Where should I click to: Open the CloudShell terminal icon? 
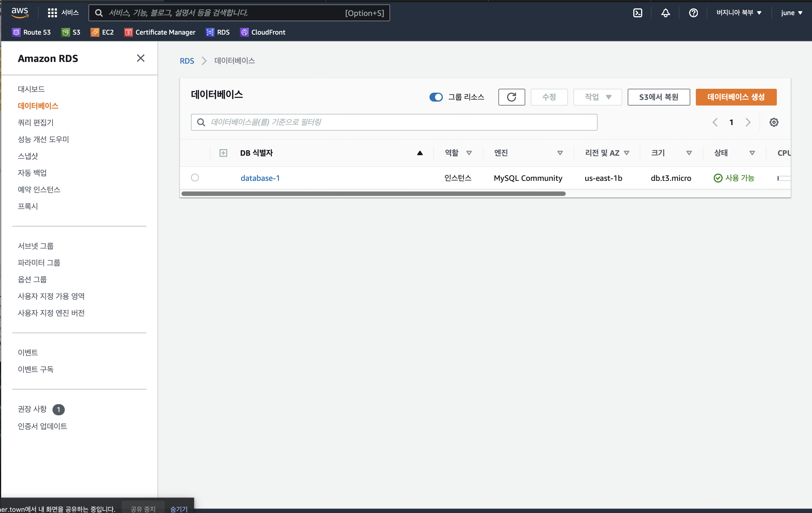[637, 13]
